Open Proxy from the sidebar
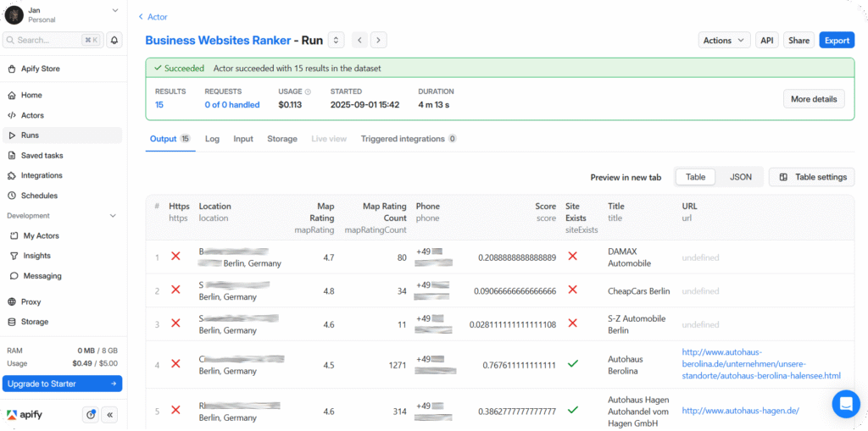 [31, 301]
